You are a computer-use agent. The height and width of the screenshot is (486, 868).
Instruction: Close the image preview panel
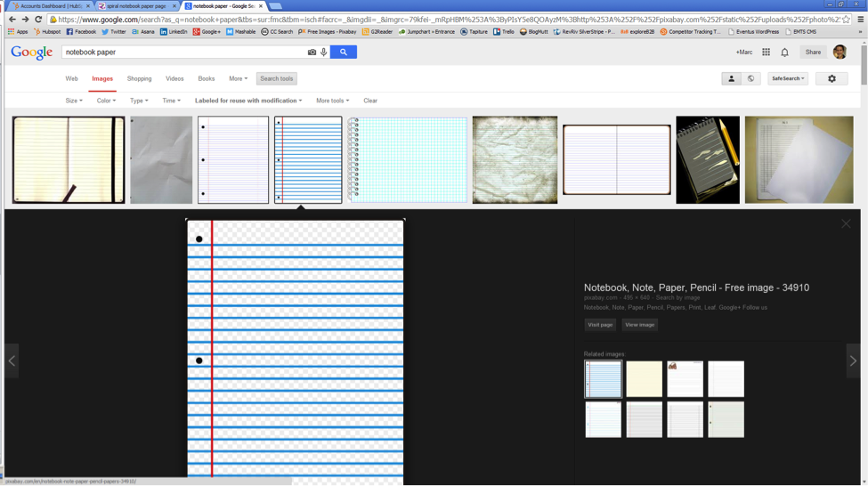846,223
